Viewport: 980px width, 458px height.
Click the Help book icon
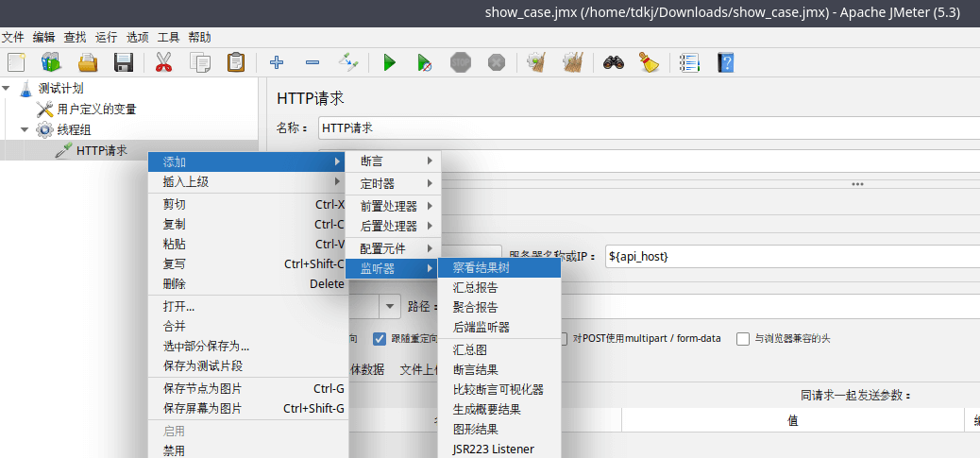point(725,62)
